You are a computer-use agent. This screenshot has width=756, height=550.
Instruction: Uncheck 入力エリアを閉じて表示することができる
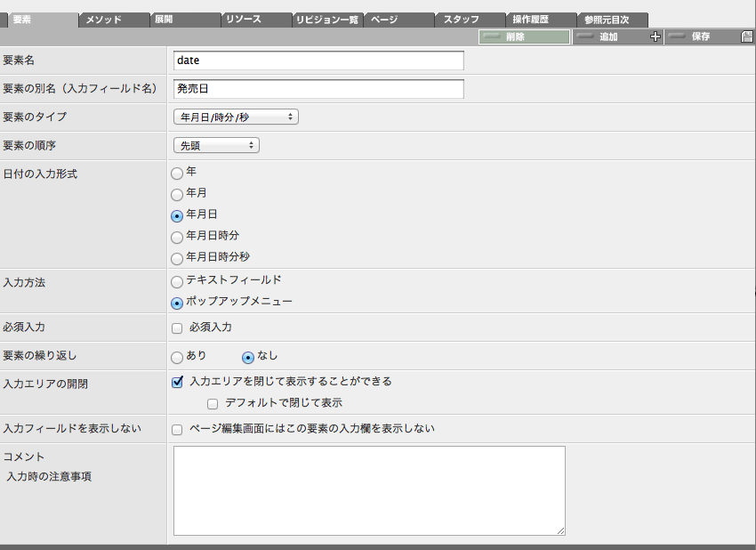pos(177,382)
